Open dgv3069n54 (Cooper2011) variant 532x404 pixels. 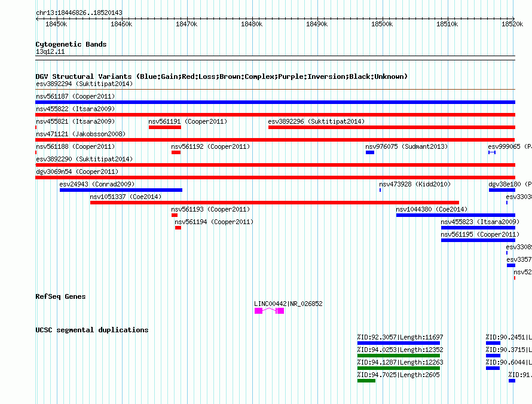(x=77, y=172)
